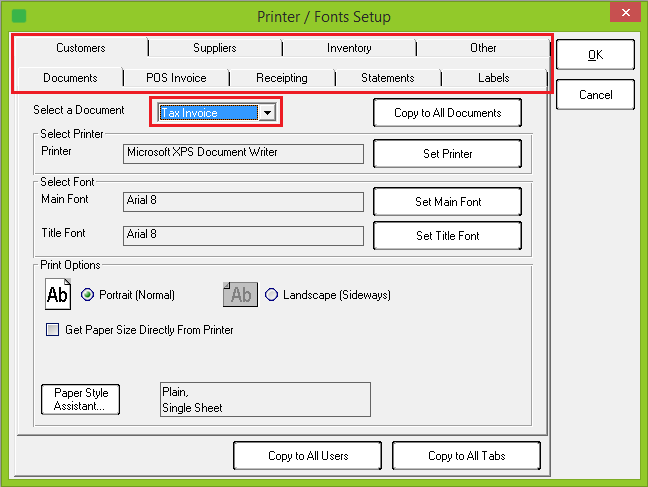The image size is (648, 487).
Task: Enable Get Paper Size Directly From Printer
Action: (52, 329)
